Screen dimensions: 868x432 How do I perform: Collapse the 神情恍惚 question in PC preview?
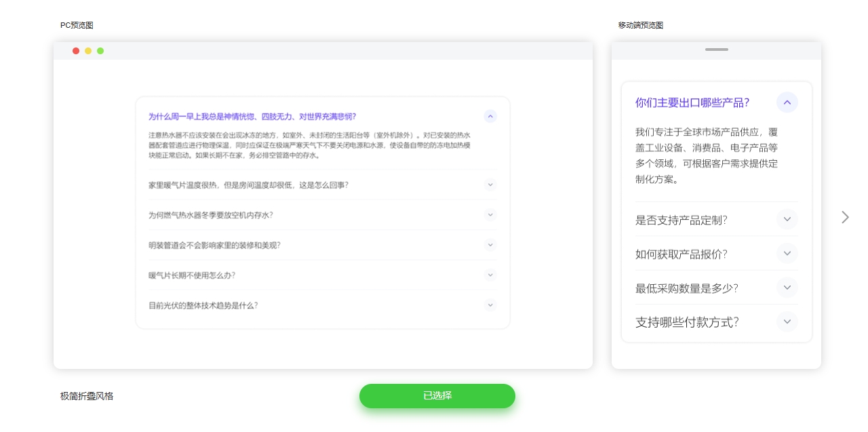click(490, 116)
